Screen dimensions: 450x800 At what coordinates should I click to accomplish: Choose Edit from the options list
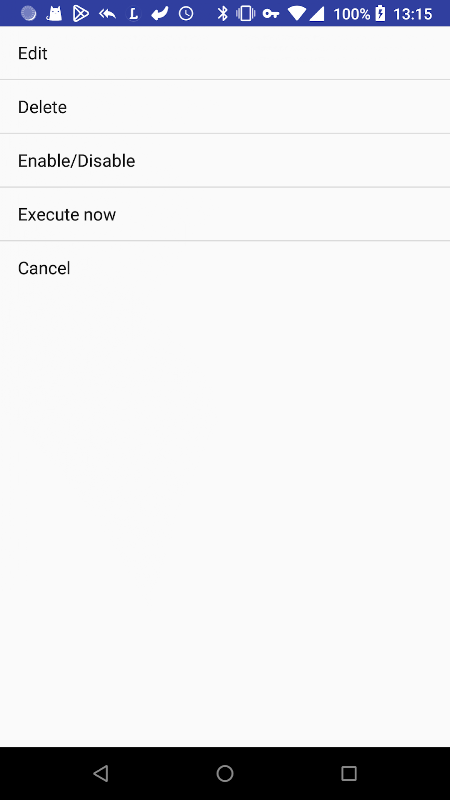pyautogui.click(x=225, y=53)
